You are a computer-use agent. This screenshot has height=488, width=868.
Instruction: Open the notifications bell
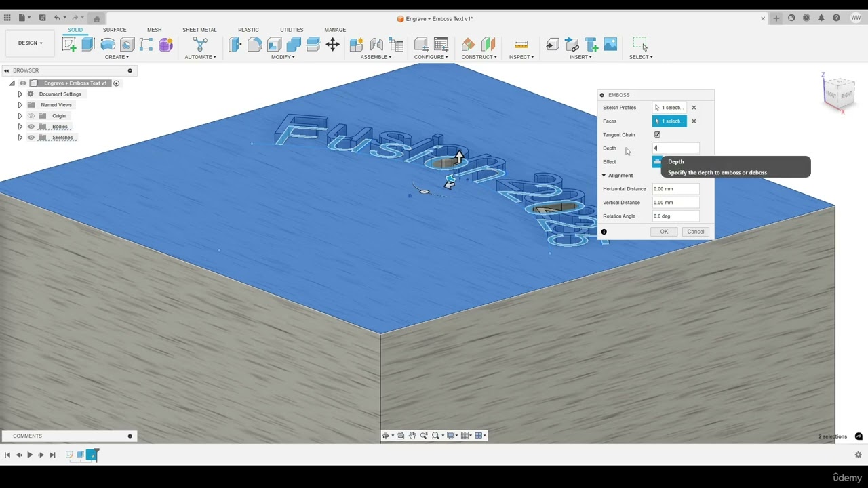[x=821, y=18]
